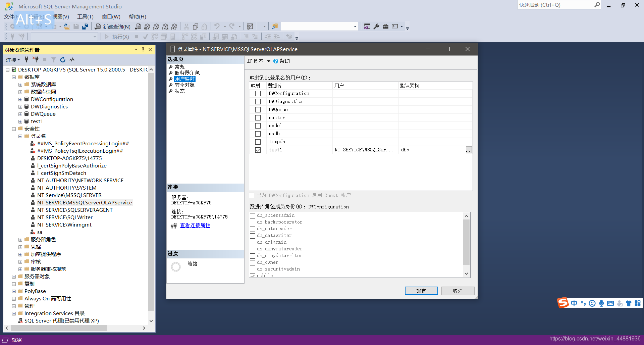Click the wrench Properties icon
This screenshot has width=644, height=345.
[376, 27]
